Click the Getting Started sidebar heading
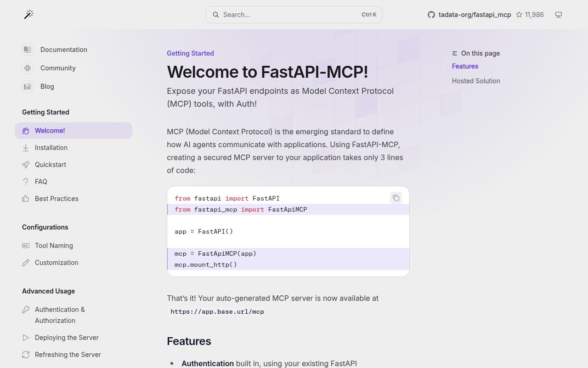The width and height of the screenshot is (588, 368). tap(45, 112)
